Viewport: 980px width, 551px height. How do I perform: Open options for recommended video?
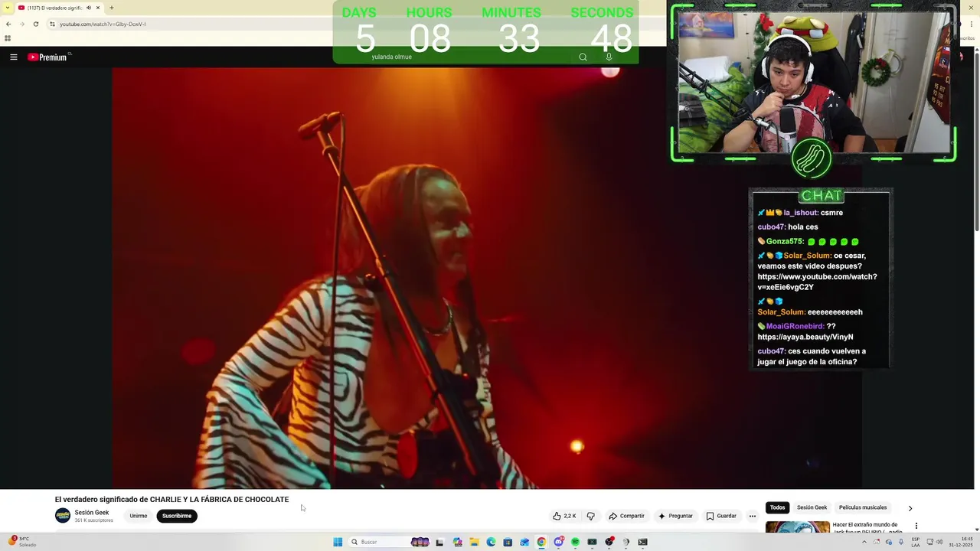coord(916,526)
